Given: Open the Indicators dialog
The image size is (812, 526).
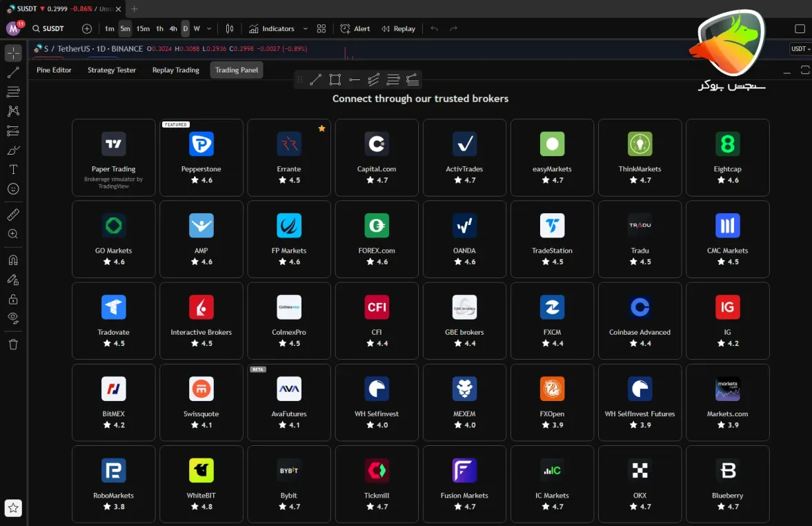Looking at the screenshot, I should (272, 28).
